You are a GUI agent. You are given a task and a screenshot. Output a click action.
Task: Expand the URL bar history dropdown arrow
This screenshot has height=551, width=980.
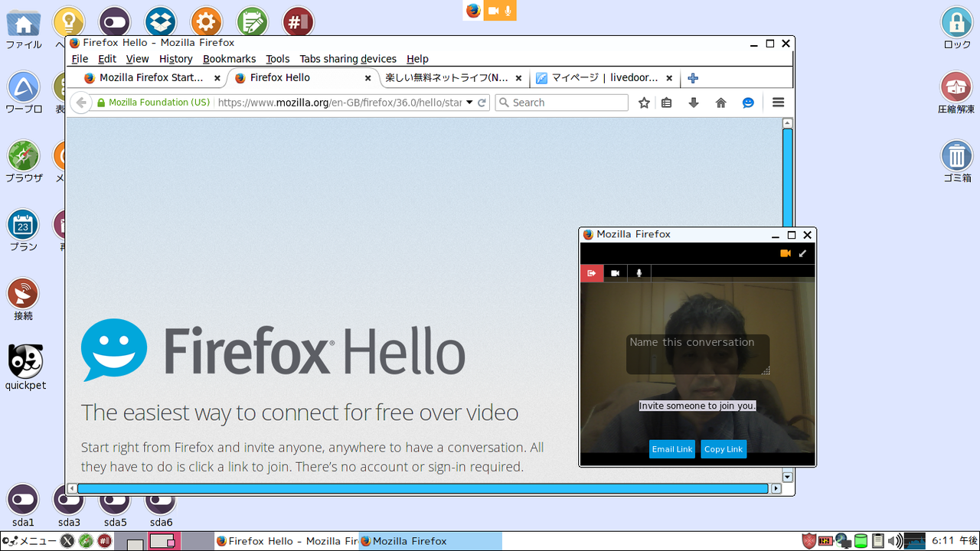[469, 103]
